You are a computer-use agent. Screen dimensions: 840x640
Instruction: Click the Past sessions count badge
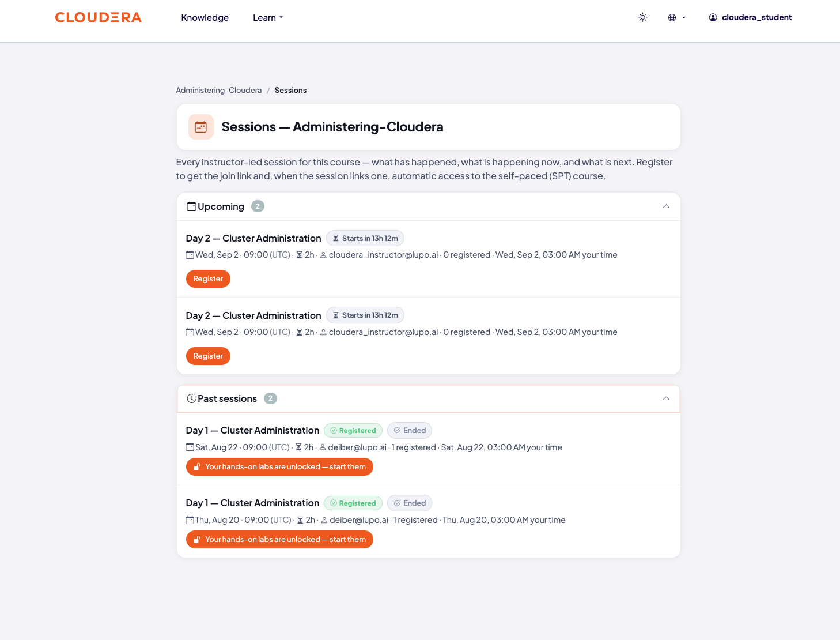coord(270,398)
